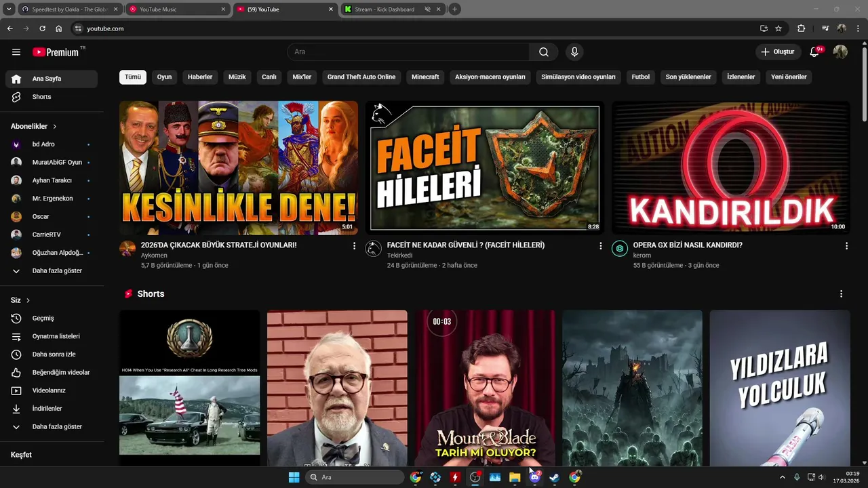
Task: Select the Futbol filter chip
Action: (641, 77)
